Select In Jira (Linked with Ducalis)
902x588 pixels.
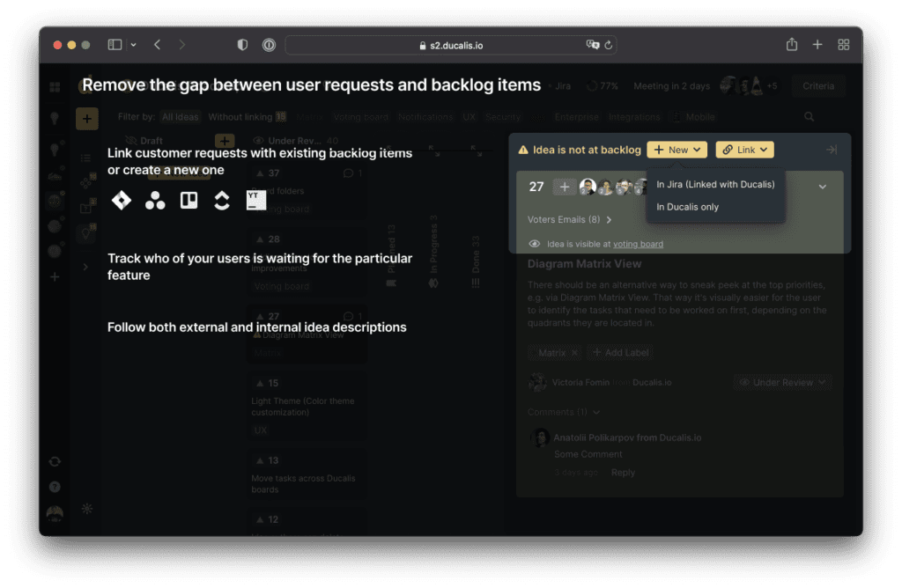715,185
